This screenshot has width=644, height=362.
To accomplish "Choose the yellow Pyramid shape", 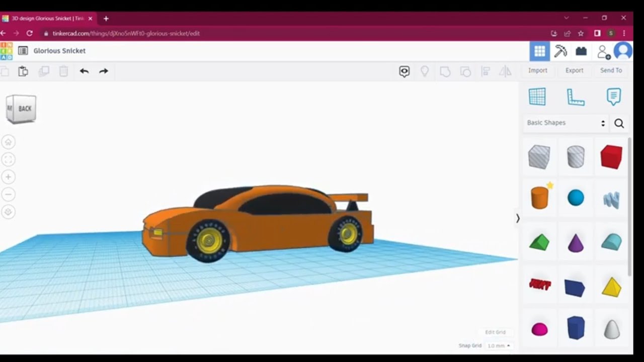I will [611, 287].
